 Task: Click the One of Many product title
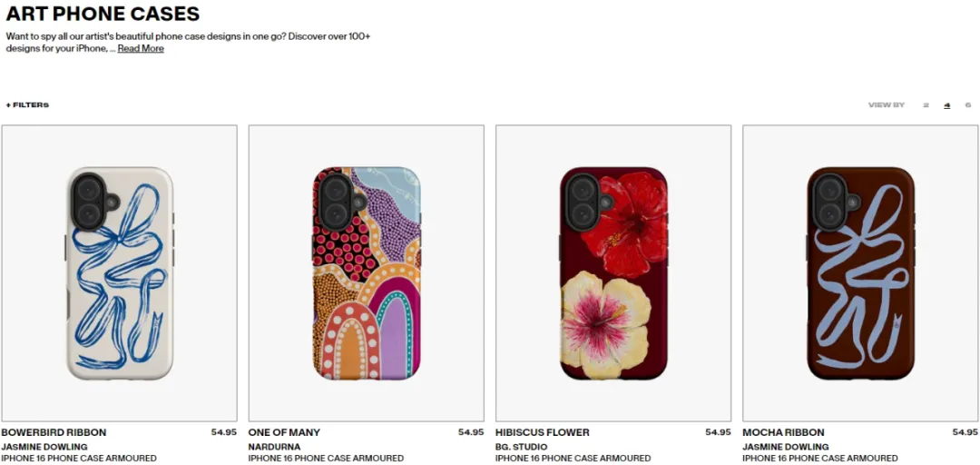click(284, 432)
